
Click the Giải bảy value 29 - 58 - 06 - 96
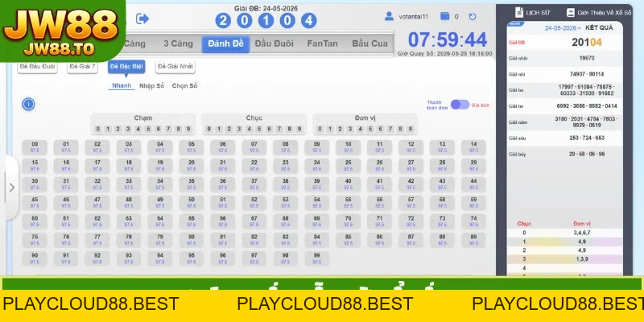(587, 154)
